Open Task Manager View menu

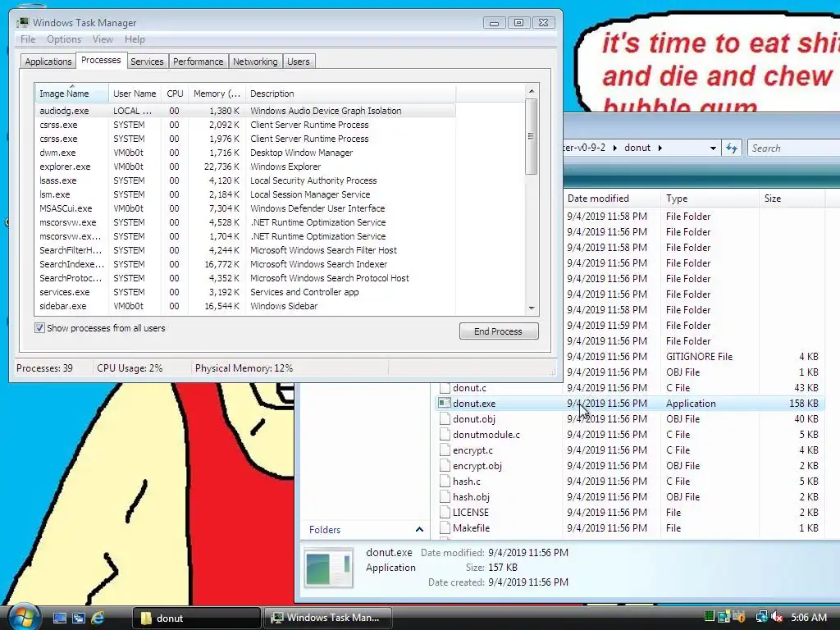point(103,39)
